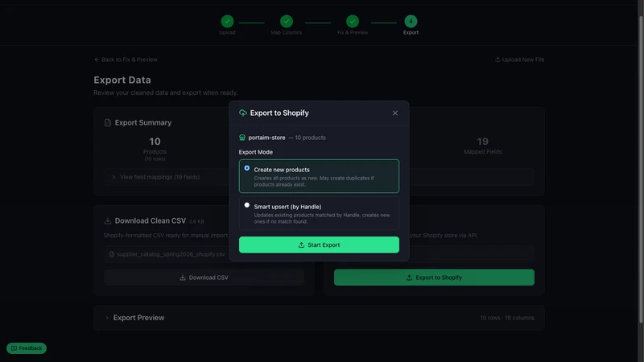Viewport: 644px width, 362px height.
Task: Click the Export to Shopify cloud icon
Action: pos(243,113)
